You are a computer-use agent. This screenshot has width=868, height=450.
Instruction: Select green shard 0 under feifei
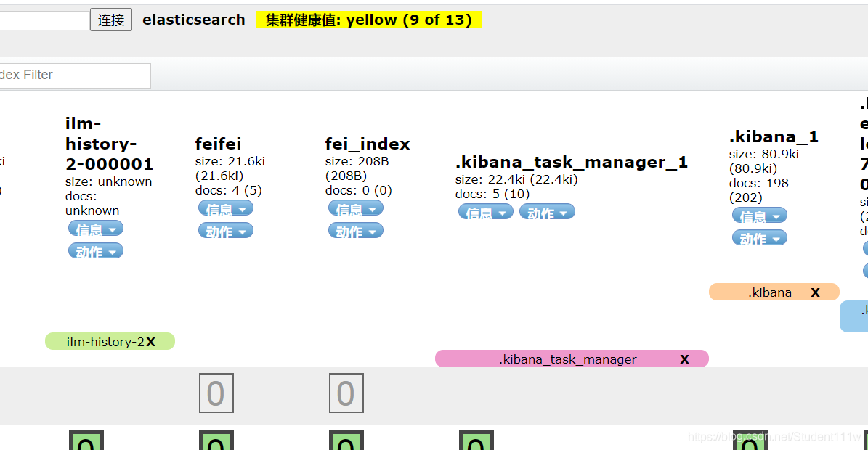coord(216,441)
